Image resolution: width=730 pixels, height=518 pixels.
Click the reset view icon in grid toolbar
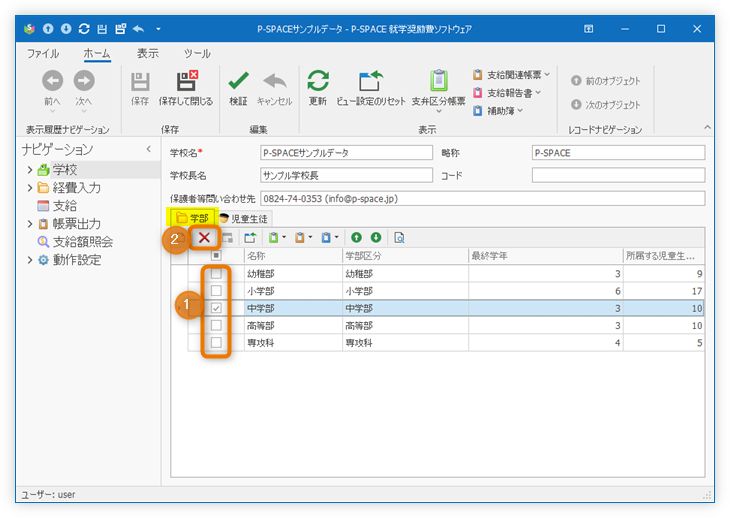[250, 238]
